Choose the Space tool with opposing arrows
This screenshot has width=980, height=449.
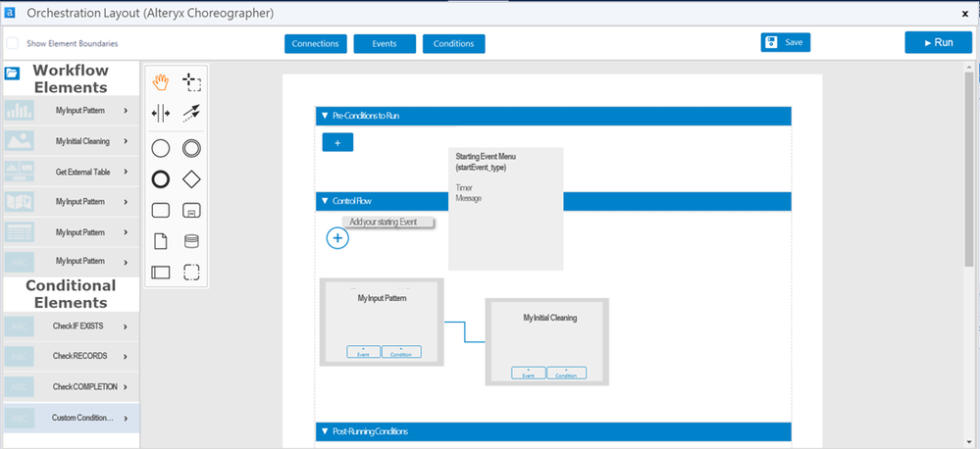tap(161, 113)
